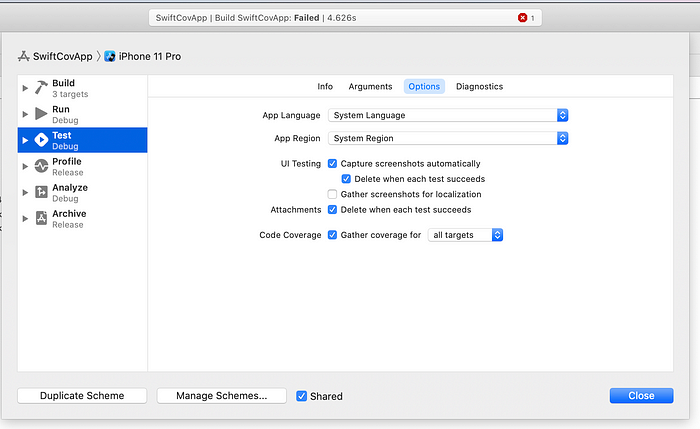Switch to the Diagnostics tab

tap(479, 86)
